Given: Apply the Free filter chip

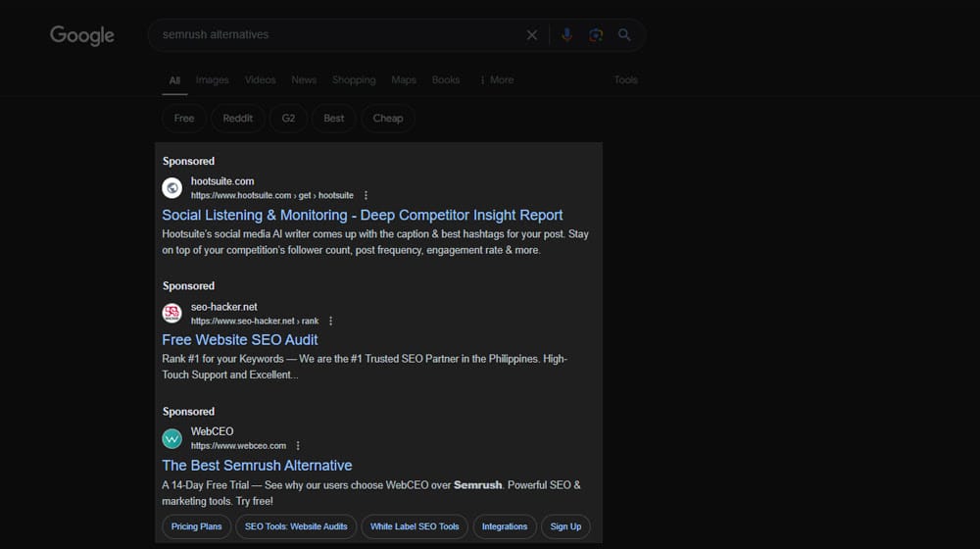Looking at the screenshot, I should click(184, 119).
